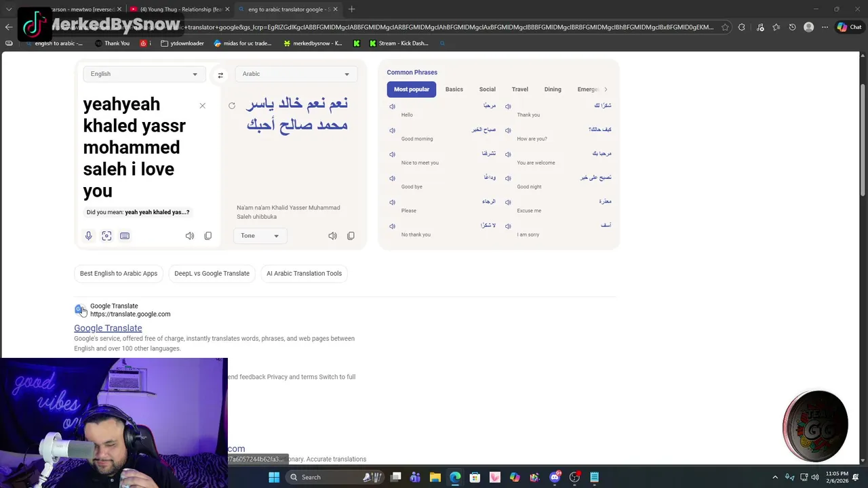
Task: Open the ytdownloader bookmarks folder
Action: [182, 43]
